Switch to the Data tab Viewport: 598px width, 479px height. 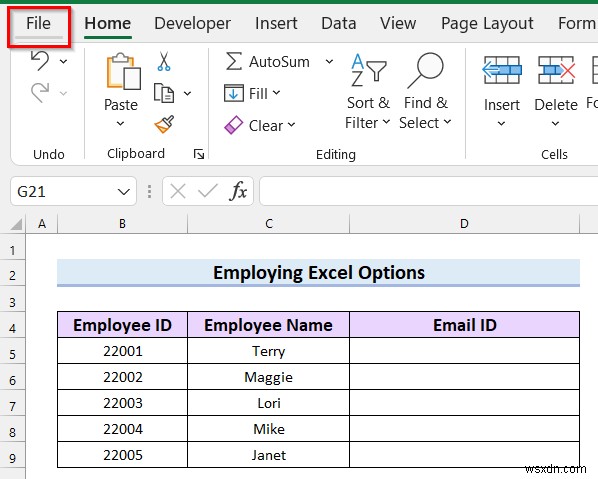pos(339,24)
